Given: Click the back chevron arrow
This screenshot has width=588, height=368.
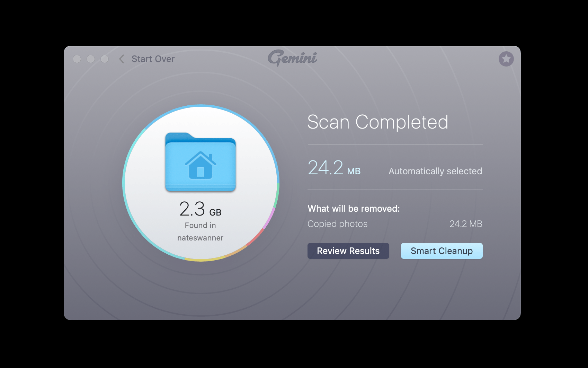Looking at the screenshot, I should click(x=122, y=59).
